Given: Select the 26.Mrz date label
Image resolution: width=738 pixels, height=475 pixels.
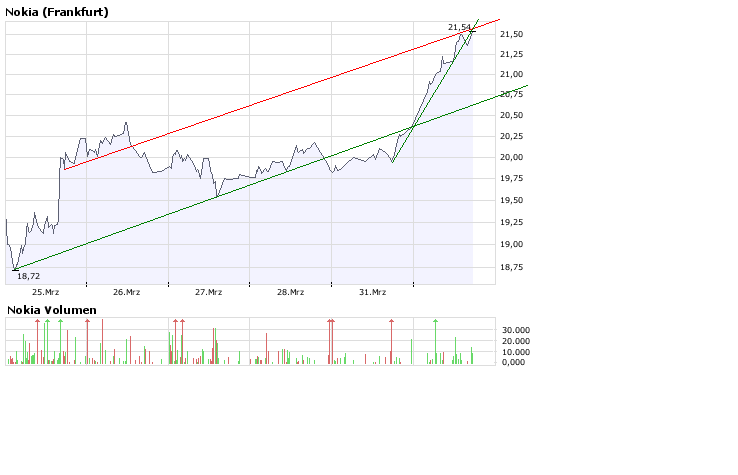Looking at the screenshot, I should (x=127, y=292).
